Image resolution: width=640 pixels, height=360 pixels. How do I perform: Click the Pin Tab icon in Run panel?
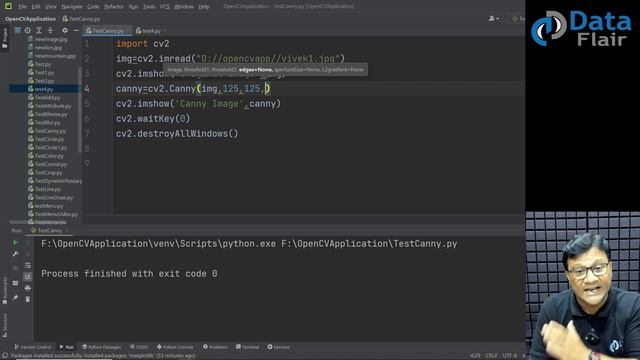15,298
